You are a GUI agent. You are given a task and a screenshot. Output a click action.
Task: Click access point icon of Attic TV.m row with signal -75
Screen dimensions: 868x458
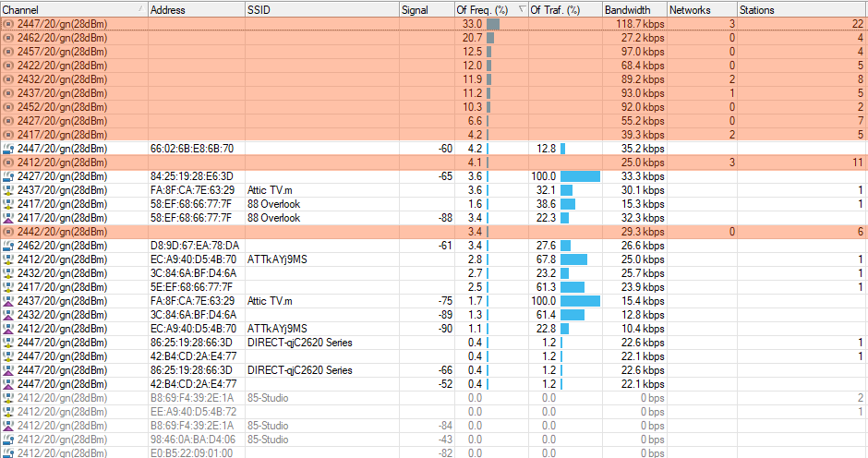(8, 301)
